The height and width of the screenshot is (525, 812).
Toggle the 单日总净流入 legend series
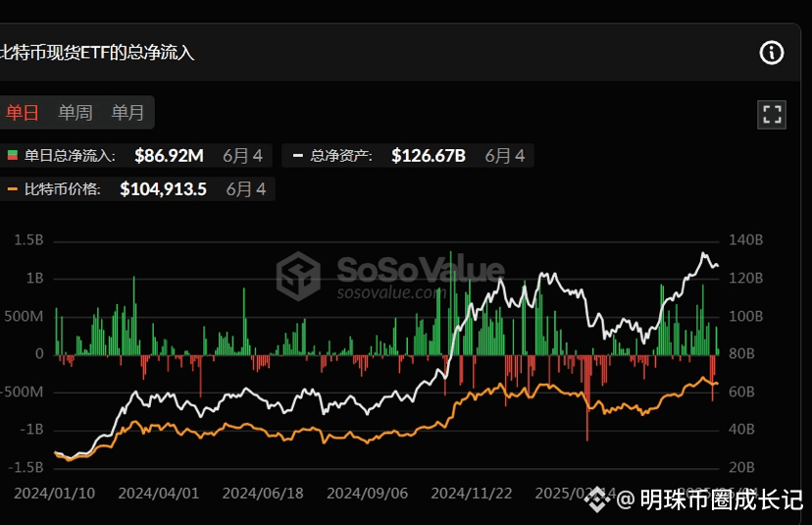coord(134,155)
